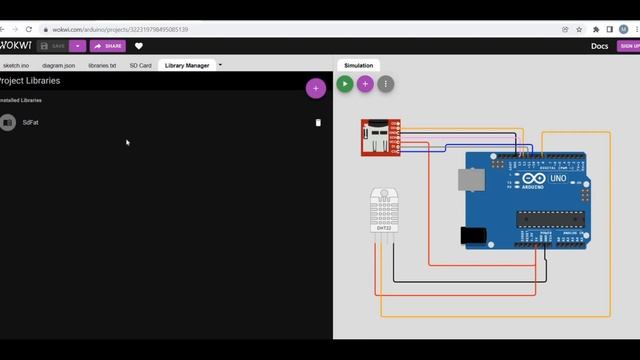Open the simulation options menu (three dots)
This screenshot has height=360, width=640.
[386, 84]
